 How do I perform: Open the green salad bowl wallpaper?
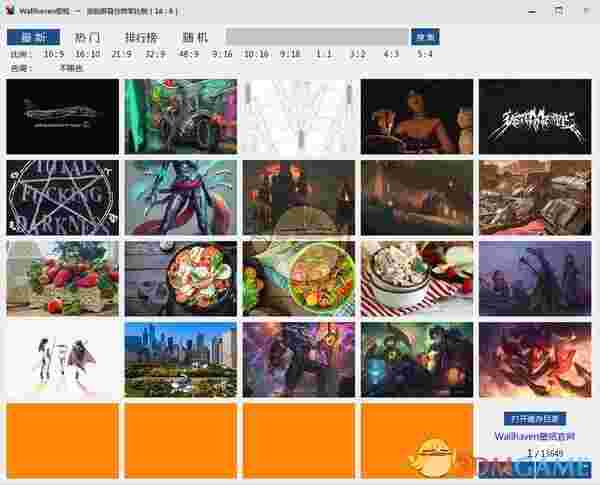coord(299,278)
